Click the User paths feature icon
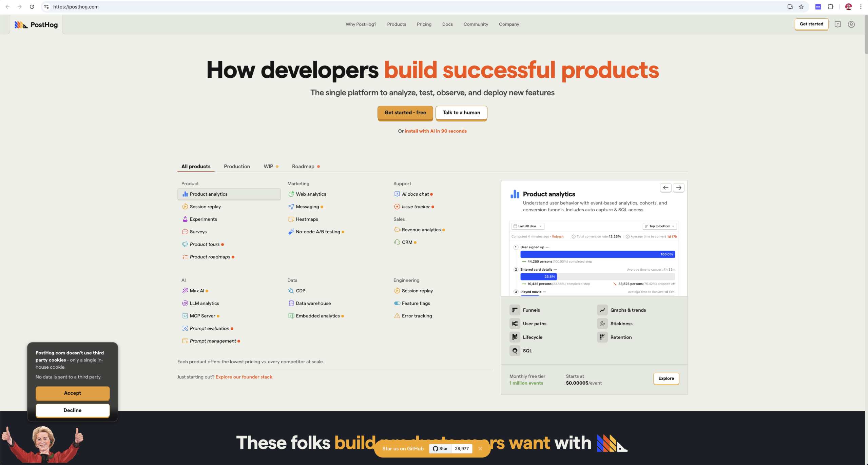The image size is (868, 465). [x=515, y=324]
